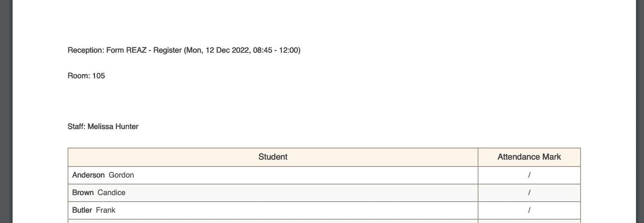Screen dimensions: 644x223
Task: Click the "Student" column header
Action: pyautogui.click(x=273, y=157)
